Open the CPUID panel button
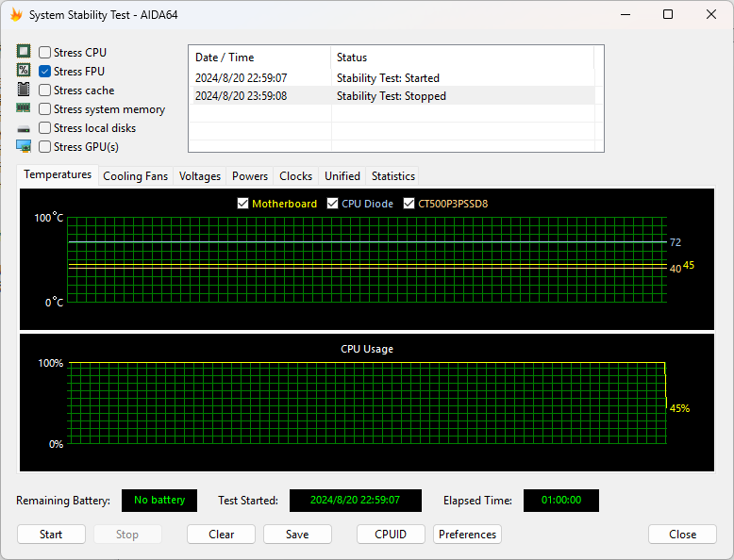 coord(391,535)
